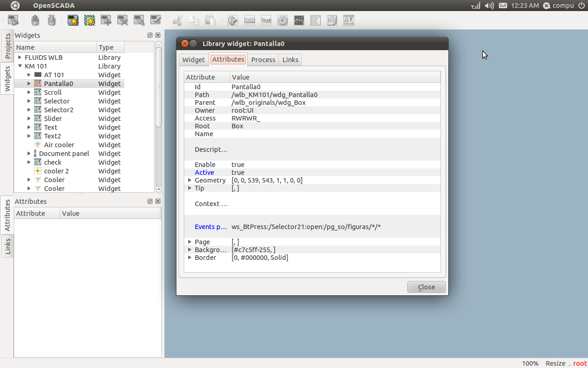Toggle the Enable attribute value true
Viewport: 588px width, 368px height.
[x=238, y=165]
